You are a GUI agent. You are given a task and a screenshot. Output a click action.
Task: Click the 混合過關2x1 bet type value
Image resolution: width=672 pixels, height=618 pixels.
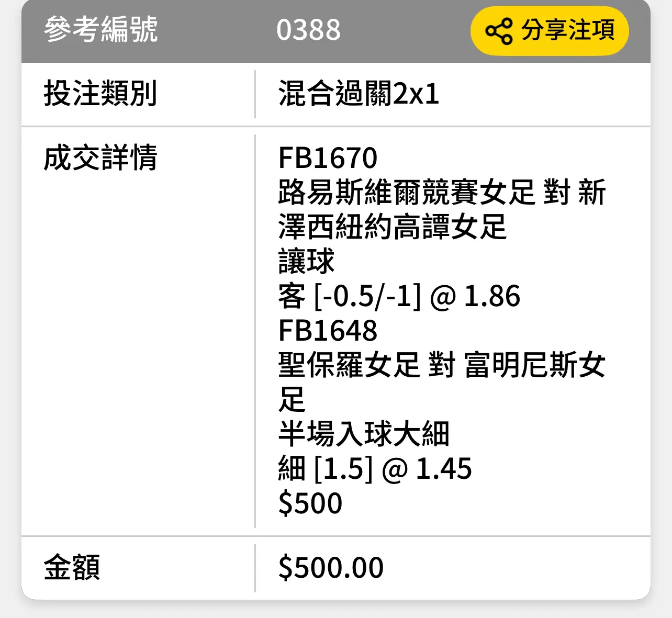click(359, 94)
